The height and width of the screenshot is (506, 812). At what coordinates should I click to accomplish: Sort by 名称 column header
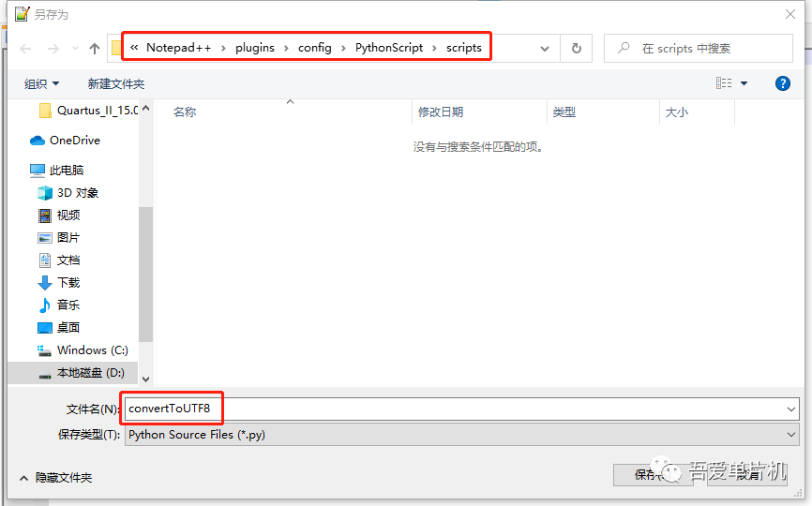pyautogui.click(x=185, y=112)
